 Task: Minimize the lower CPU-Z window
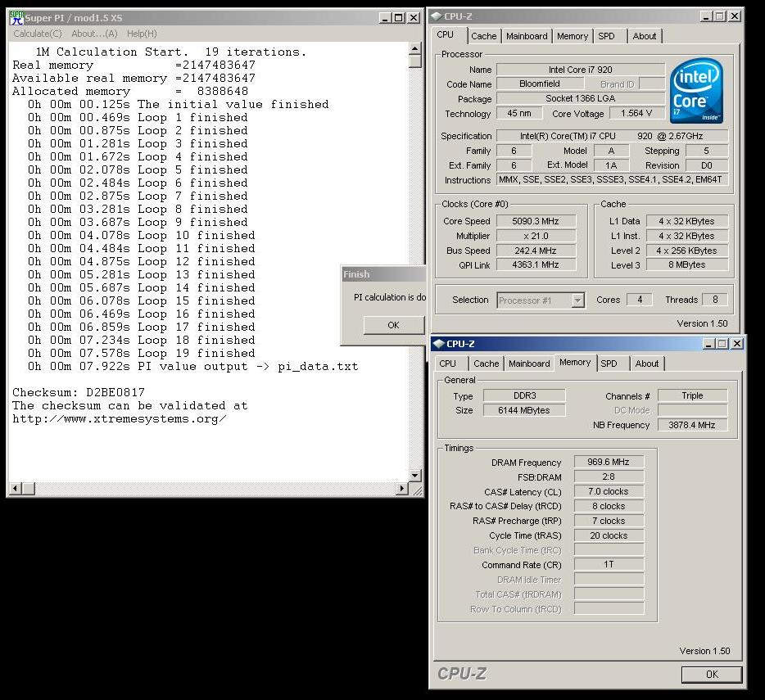(708, 344)
